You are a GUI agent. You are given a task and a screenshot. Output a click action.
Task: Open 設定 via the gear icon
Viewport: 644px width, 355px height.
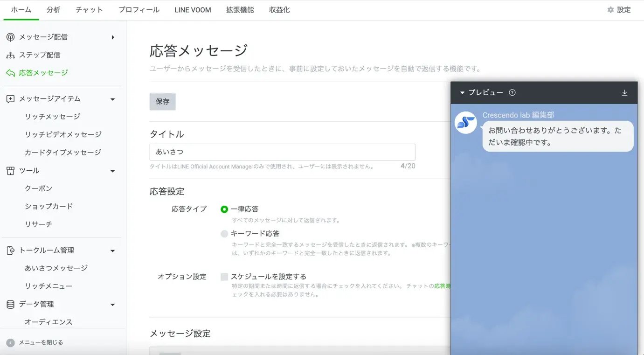point(610,10)
